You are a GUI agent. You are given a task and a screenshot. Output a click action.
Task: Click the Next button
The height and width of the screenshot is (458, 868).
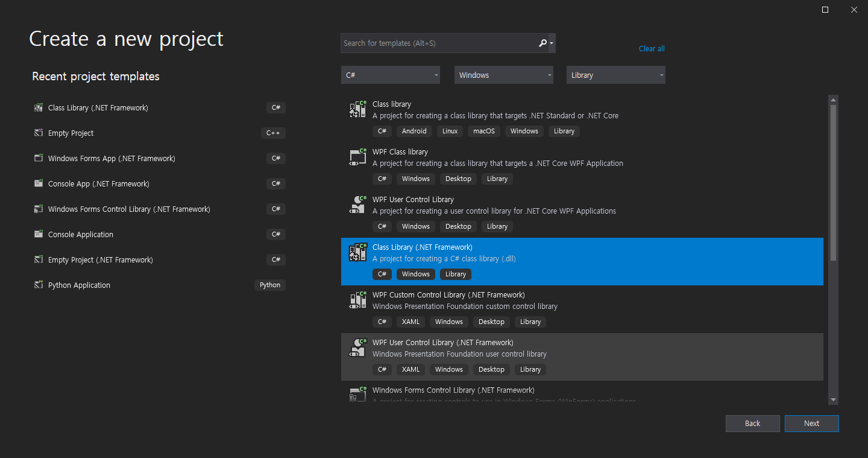(811, 424)
